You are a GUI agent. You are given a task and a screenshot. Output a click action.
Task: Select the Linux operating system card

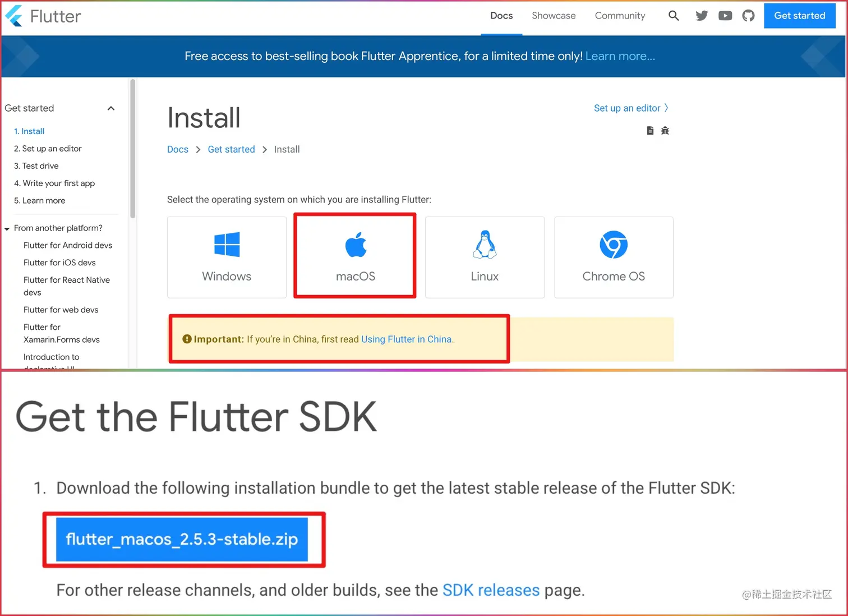485,257
